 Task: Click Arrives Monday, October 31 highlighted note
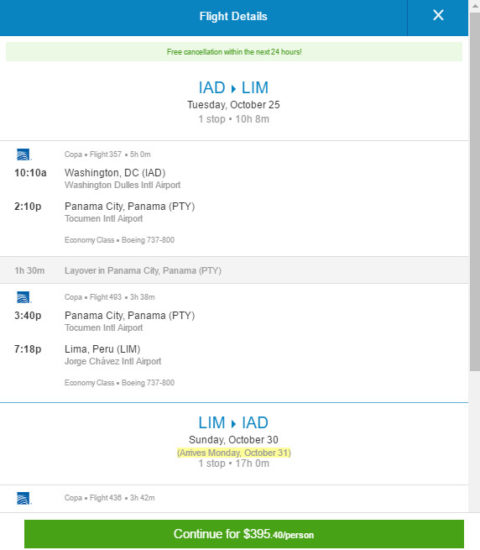pyautogui.click(x=234, y=453)
